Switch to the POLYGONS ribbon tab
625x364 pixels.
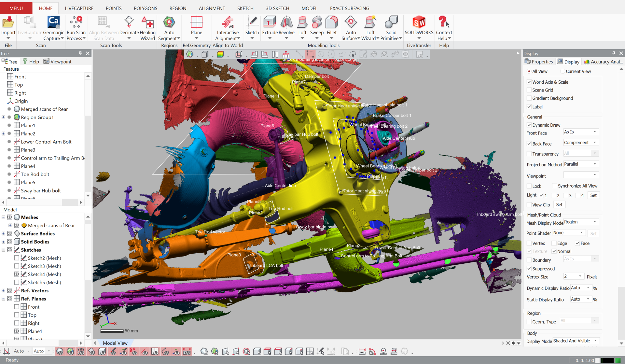(145, 8)
